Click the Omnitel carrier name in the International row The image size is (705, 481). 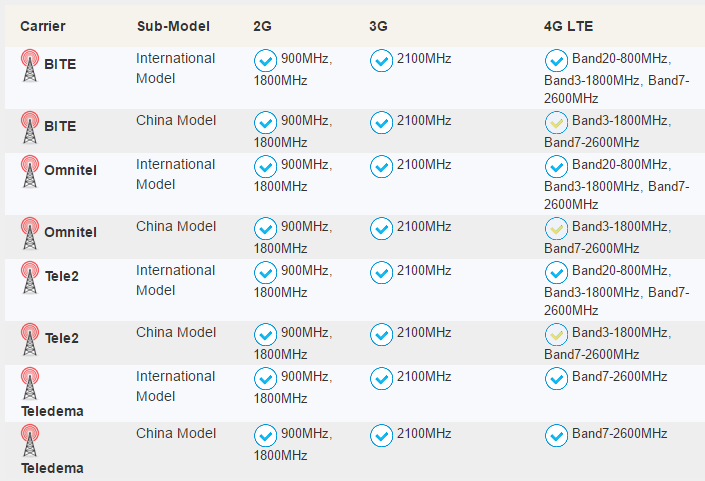coord(71,170)
